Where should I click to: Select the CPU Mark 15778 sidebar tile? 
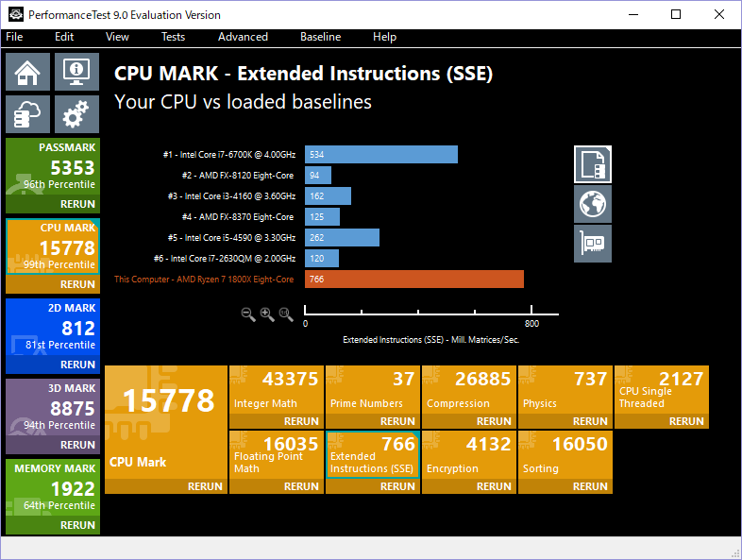click(53, 246)
